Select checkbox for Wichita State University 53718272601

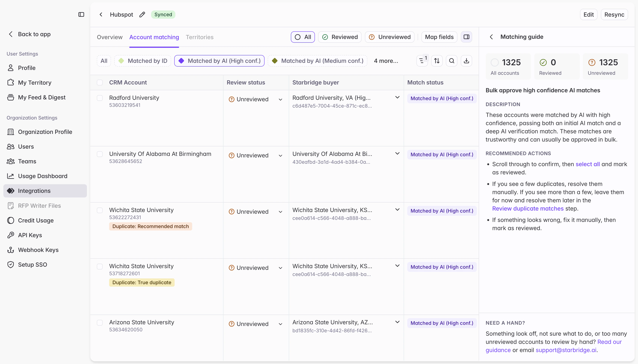tap(100, 266)
